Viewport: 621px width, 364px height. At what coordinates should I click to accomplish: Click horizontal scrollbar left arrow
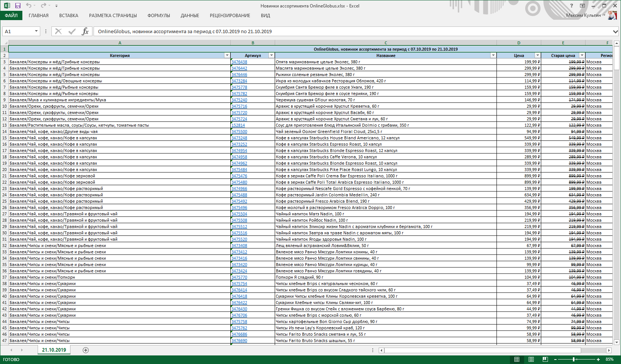pos(381,350)
